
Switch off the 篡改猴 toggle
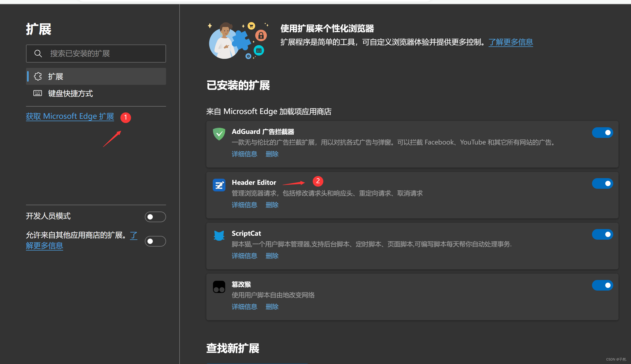602,285
